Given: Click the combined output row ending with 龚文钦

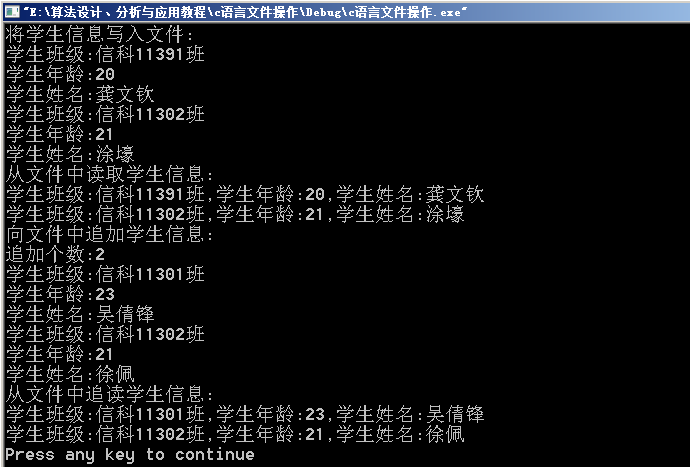Looking at the screenshot, I should coord(245,195).
